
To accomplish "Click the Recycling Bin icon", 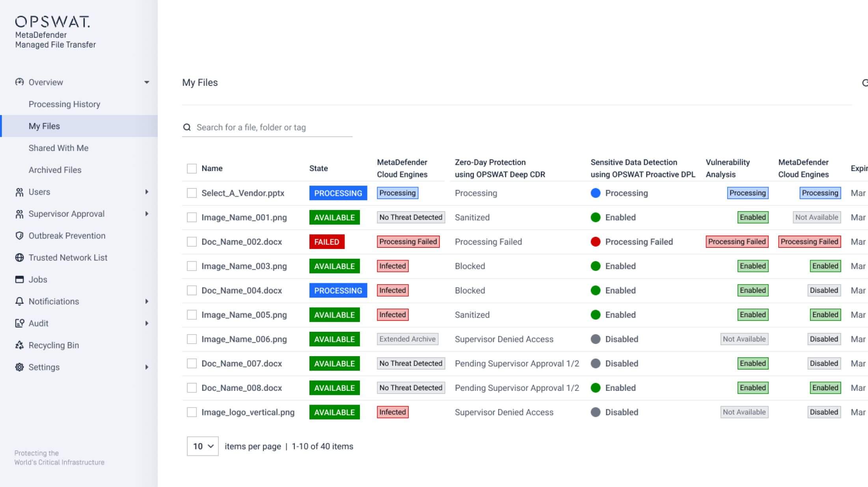I will pos(19,345).
